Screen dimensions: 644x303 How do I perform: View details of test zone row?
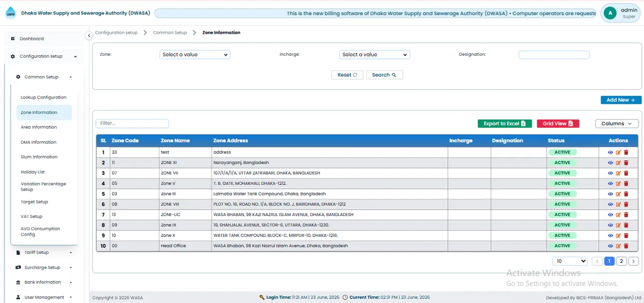point(610,152)
